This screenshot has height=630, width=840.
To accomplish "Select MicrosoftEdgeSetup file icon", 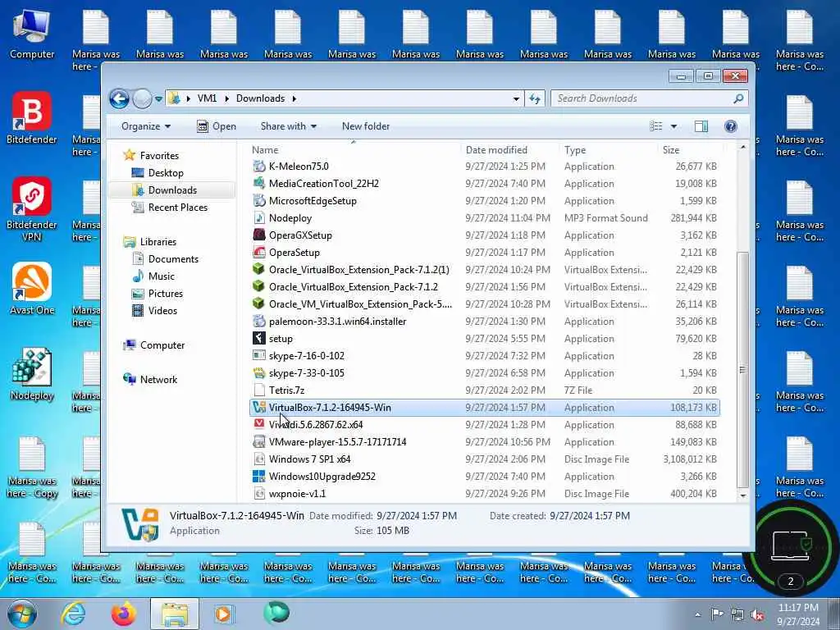I will tap(259, 200).
